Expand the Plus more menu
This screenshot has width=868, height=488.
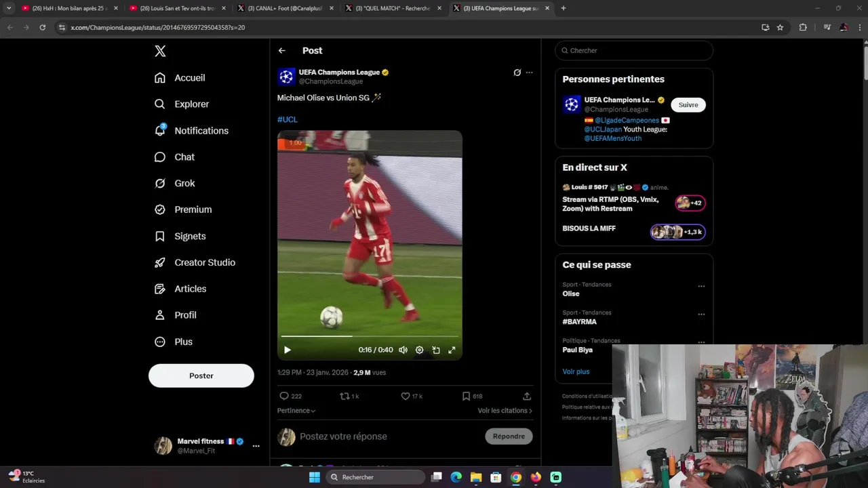coord(174,342)
